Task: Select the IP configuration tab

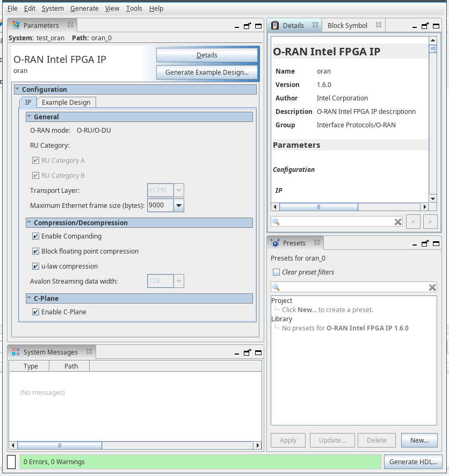Action: (28, 102)
